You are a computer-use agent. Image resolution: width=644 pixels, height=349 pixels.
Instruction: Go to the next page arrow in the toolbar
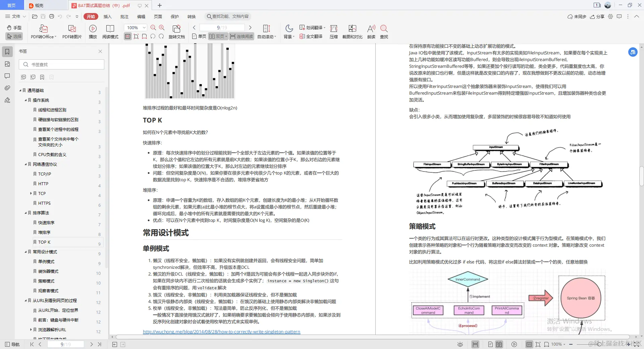(250, 28)
